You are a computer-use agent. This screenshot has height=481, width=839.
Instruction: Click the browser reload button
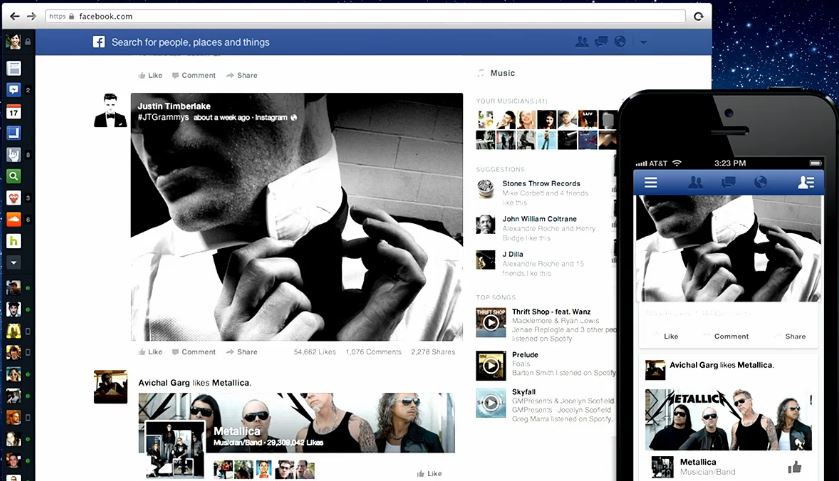[x=698, y=16]
